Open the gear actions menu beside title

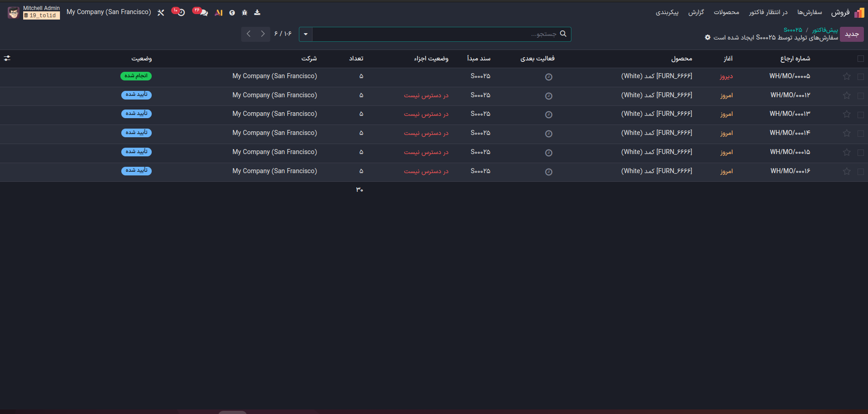708,37
